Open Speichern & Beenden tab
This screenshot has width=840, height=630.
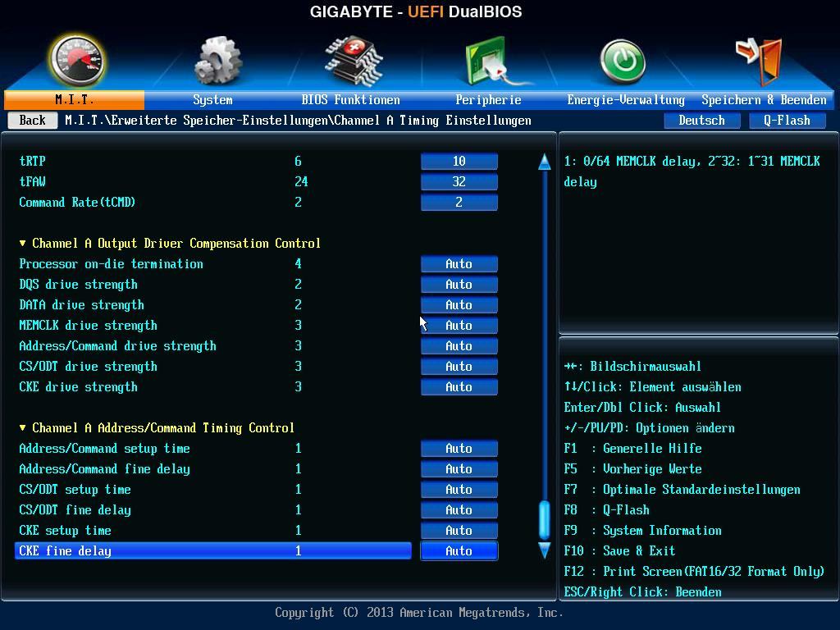click(764, 99)
